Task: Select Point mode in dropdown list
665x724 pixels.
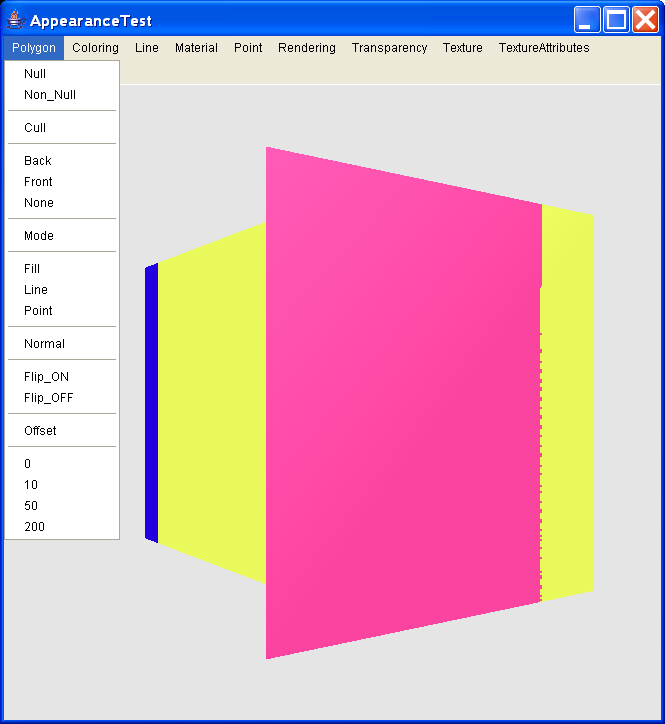Action: point(62,311)
